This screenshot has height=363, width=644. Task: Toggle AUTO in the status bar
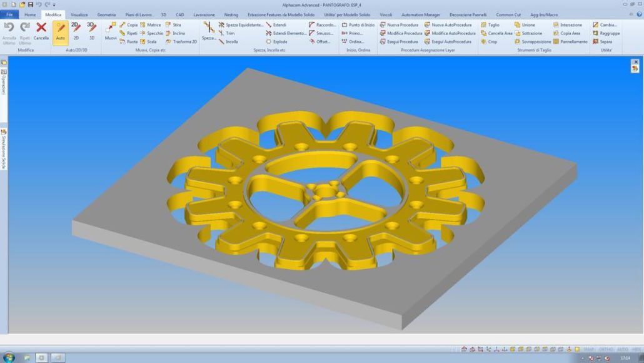click(623, 349)
